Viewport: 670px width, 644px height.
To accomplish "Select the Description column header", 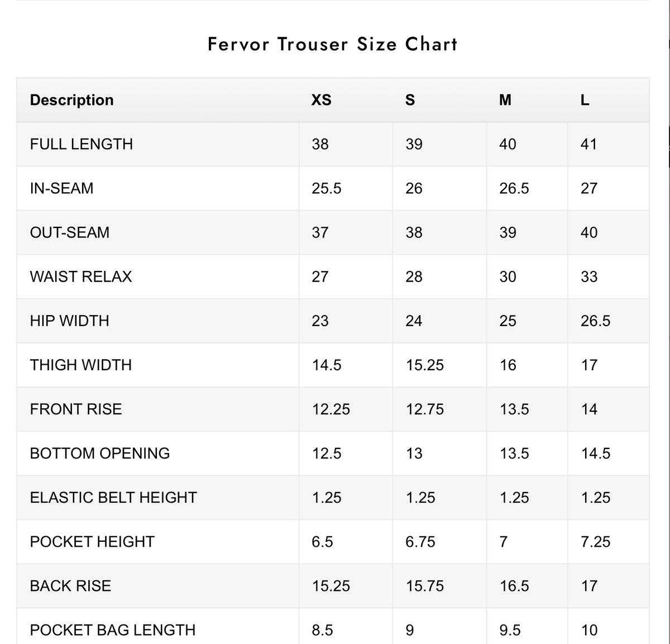I will [71, 100].
